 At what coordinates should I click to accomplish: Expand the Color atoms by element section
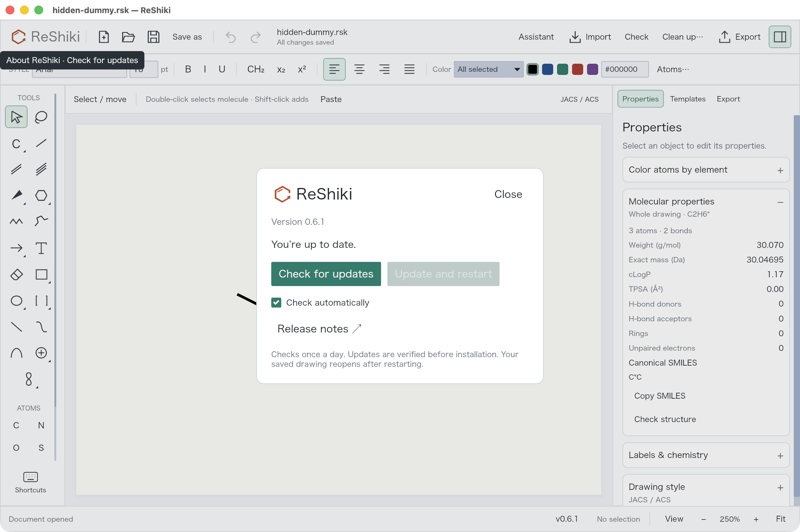[706, 170]
